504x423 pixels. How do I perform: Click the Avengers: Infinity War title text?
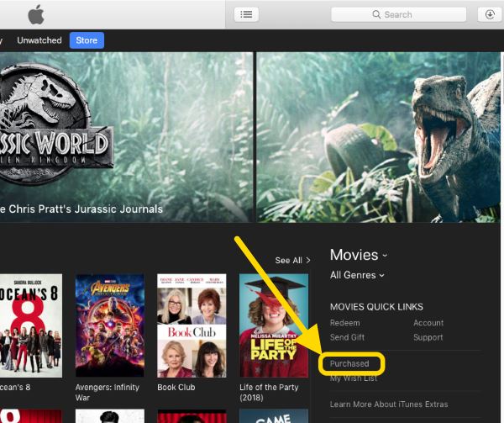[108, 393]
